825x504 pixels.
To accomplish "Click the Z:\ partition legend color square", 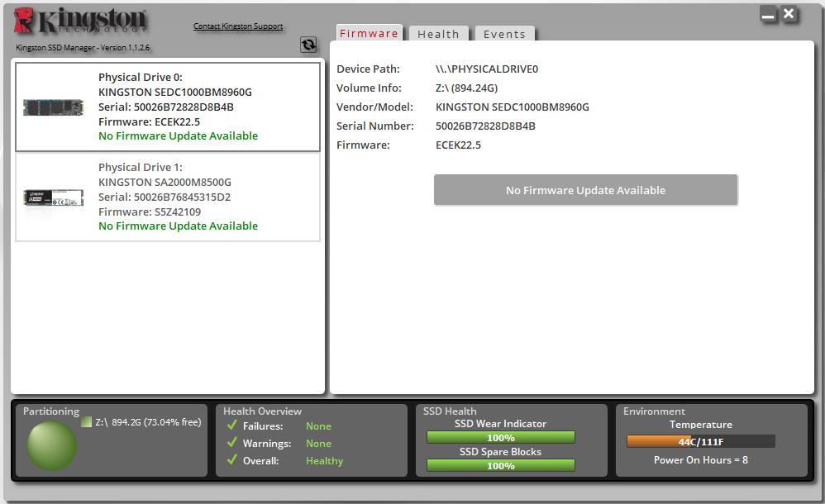I will pyautogui.click(x=86, y=422).
